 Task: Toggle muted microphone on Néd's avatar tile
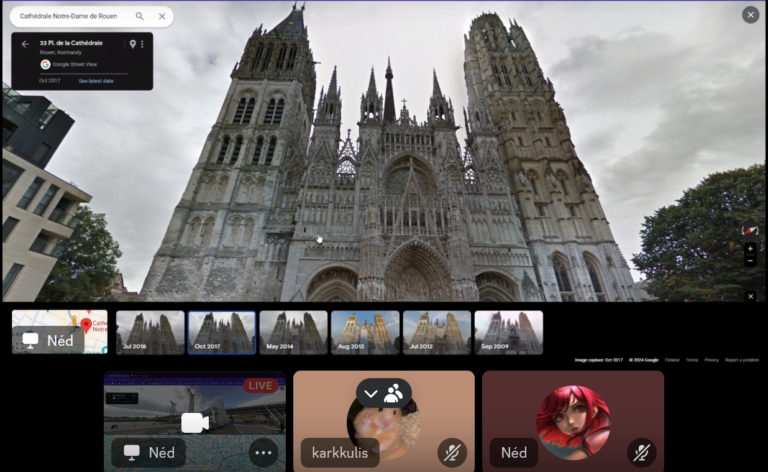pos(641,453)
